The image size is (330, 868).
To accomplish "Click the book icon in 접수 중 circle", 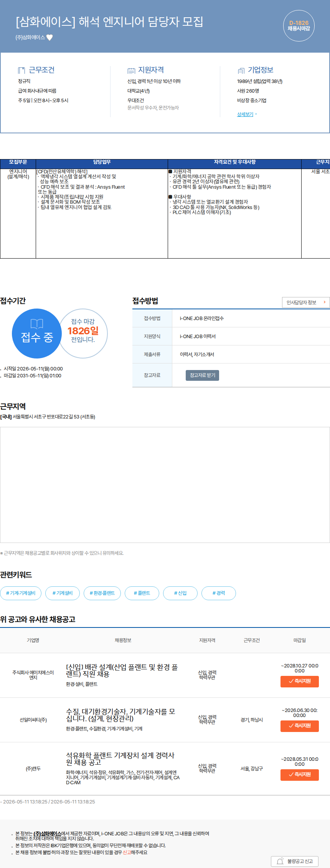I will [x=37, y=324].
